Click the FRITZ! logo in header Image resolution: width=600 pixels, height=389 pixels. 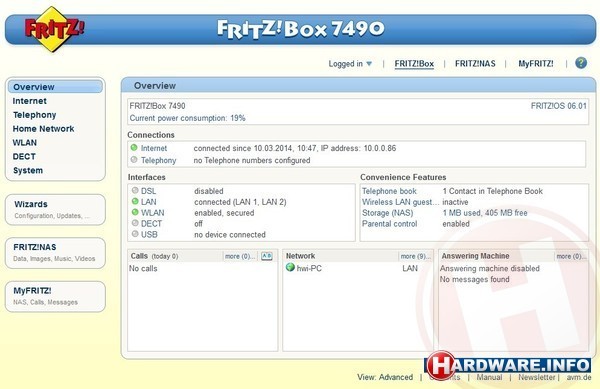(x=54, y=29)
